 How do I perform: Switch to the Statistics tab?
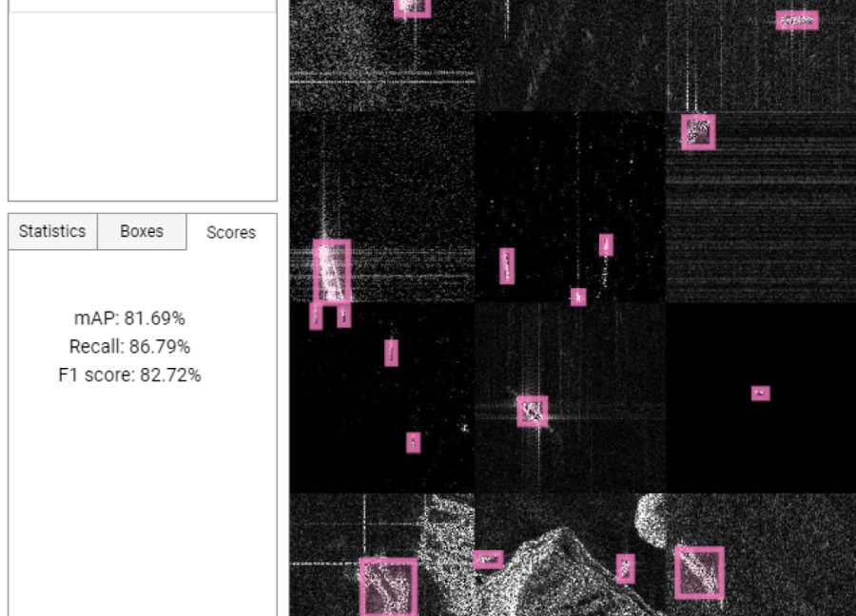[x=51, y=231]
